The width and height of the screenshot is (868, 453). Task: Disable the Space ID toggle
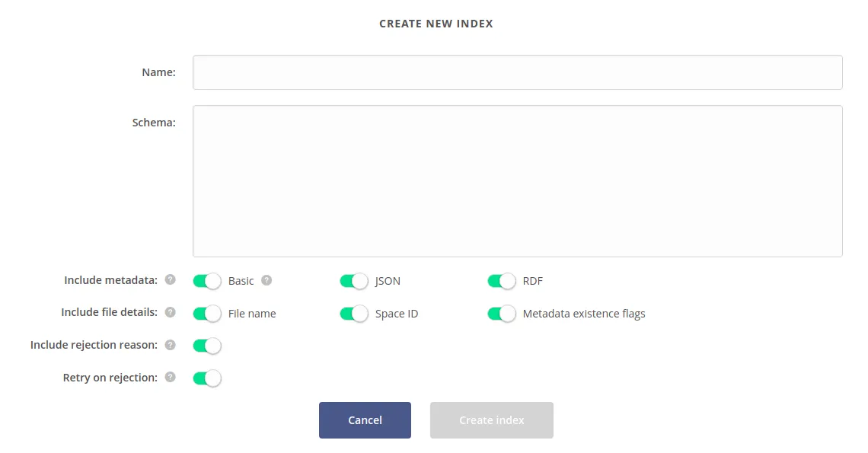[353, 313]
